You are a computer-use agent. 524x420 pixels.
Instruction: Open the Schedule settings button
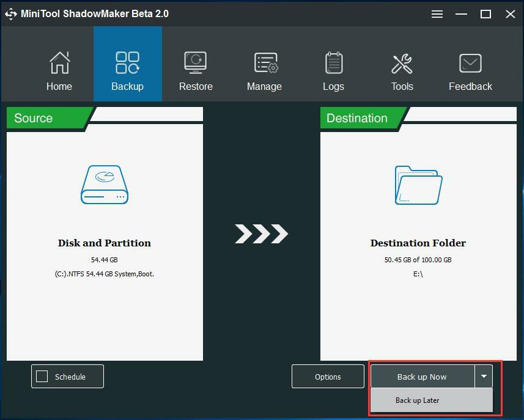(x=67, y=376)
